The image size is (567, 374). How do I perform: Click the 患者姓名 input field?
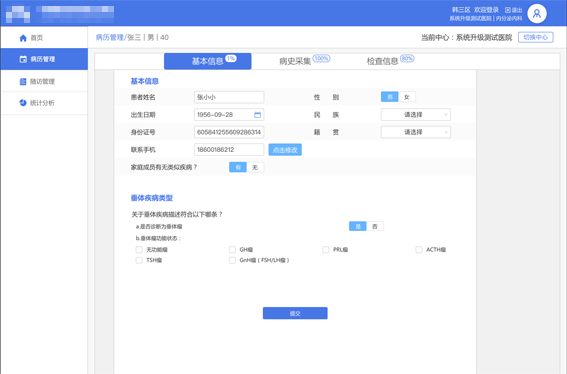click(x=229, y=97)
